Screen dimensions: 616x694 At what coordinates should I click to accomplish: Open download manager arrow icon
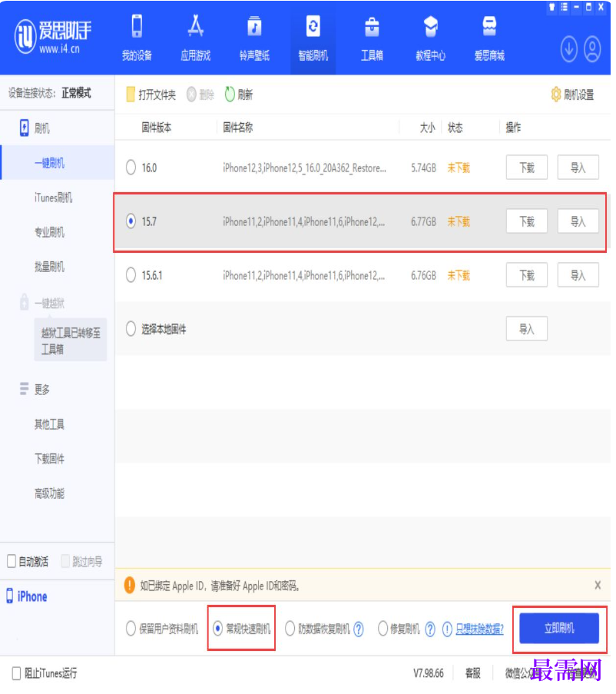click(569, 48)
